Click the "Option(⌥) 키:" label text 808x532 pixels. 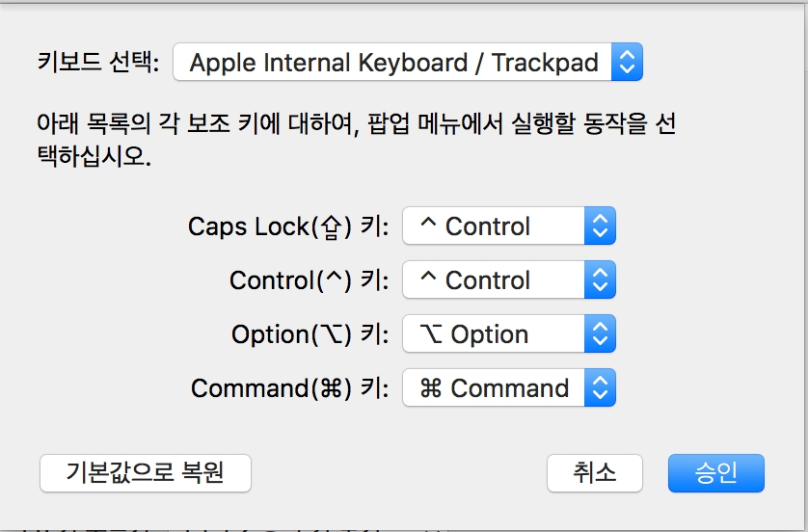pos(310,334)
